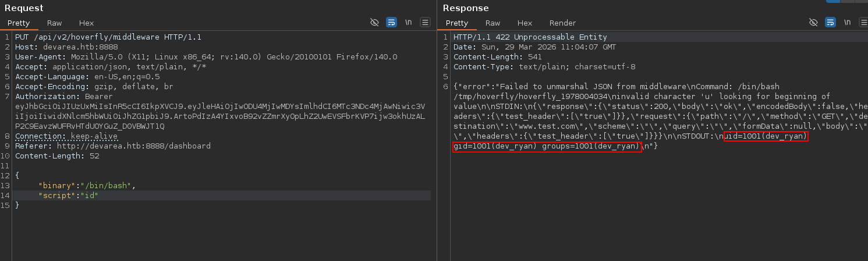Click the token line starting P2C9EavzWUFRvHTdUOYGuZ
This screenshot has height=261, width=868.
[90, 126]
